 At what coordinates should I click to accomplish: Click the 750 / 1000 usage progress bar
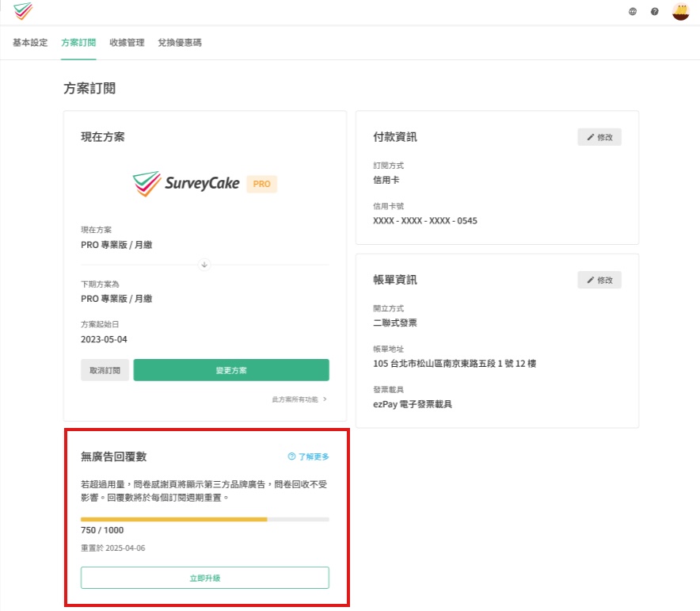point(205,519)
